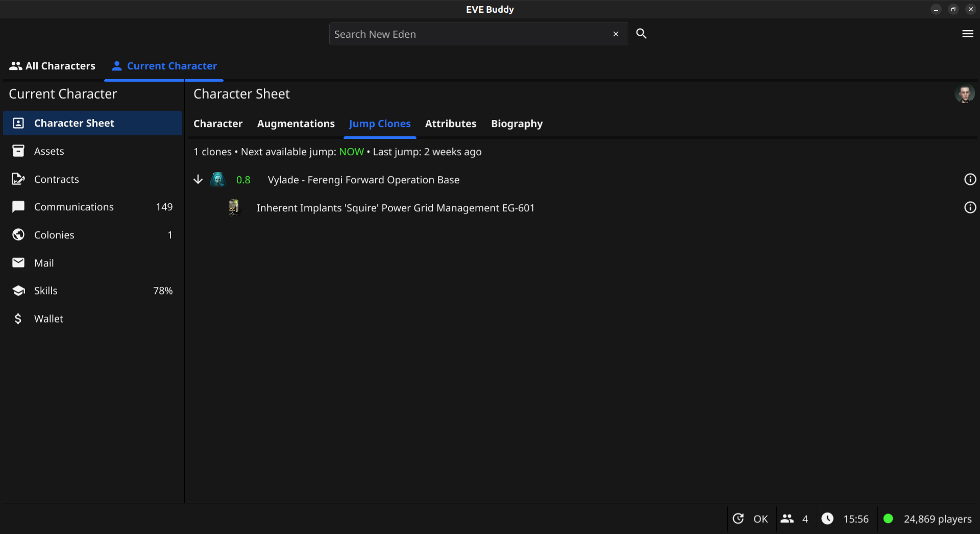The width and height of the screenshot is (980, 534).
Task: Click the Squire implant item icon
Action: [234, 207]
